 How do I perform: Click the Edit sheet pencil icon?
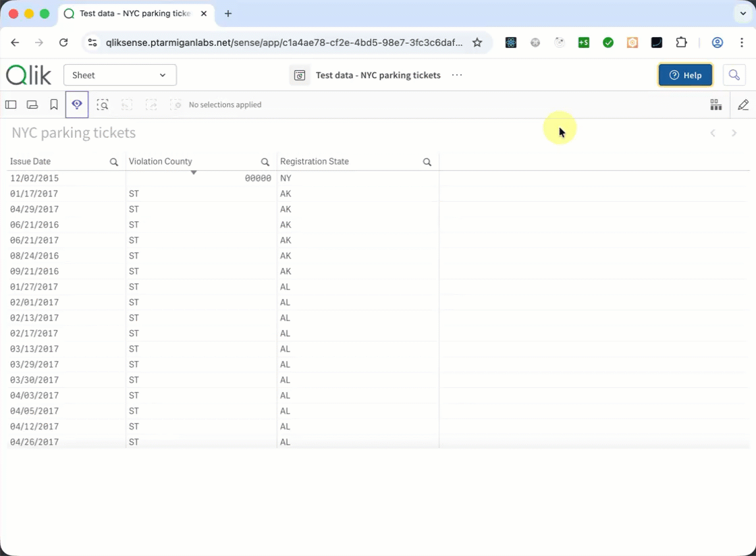[743, 105]
